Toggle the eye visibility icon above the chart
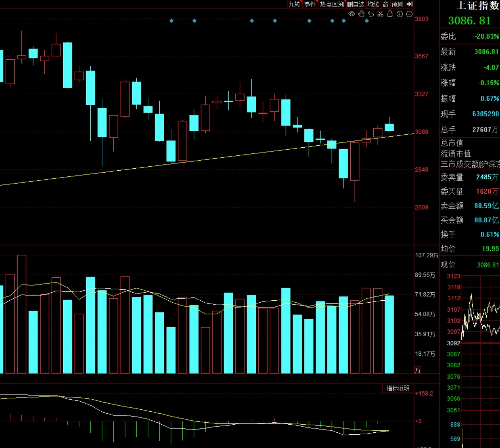The width and height of the screenshot is (500, 448). coord(351,14)
